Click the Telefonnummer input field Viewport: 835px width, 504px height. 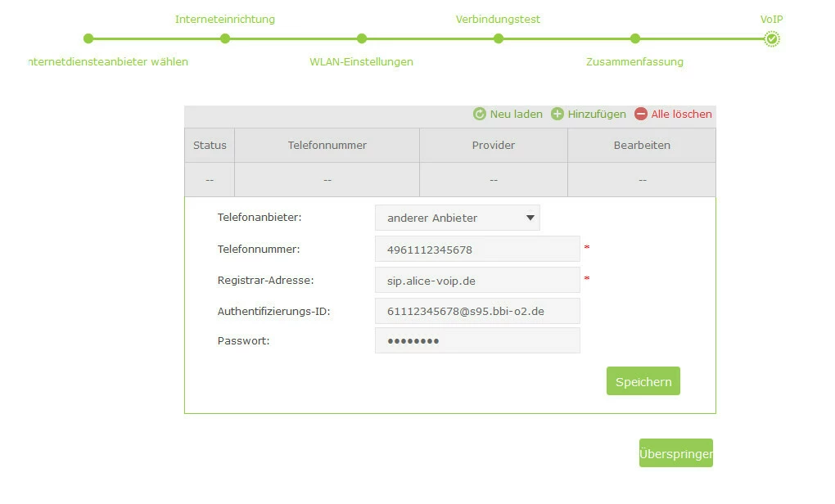pyautogui.click(x=477, y=249)
